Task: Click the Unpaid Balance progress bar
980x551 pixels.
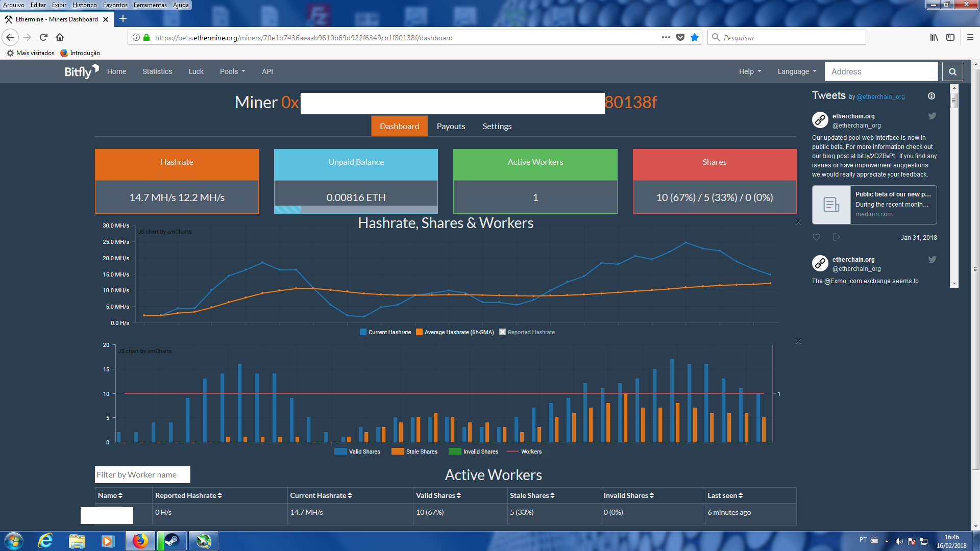Action: pos(356,209)
